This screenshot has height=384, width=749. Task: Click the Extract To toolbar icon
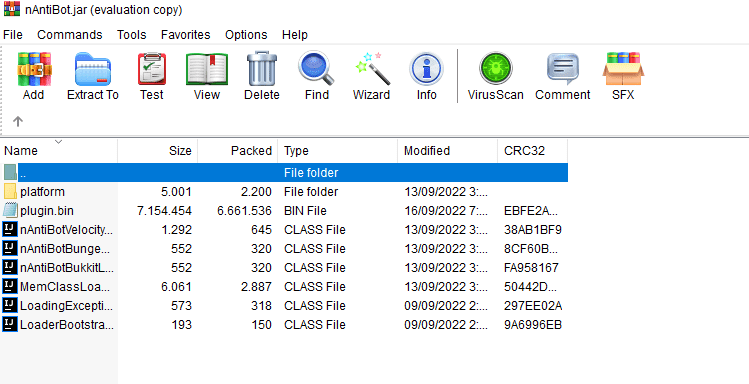[93, 69]
